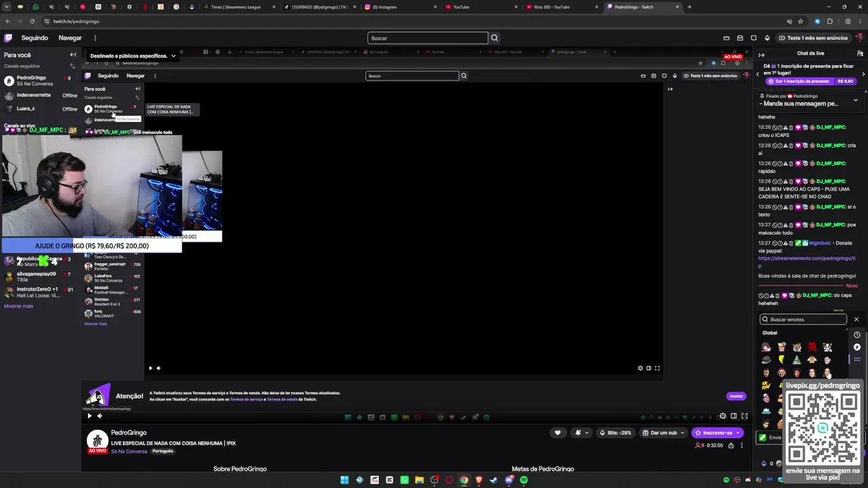Image resolution: width=868 pixels, height=488 pixels.
Task: Open Chrome extensions puzzle icon
Action: click(x=829, y=21)
